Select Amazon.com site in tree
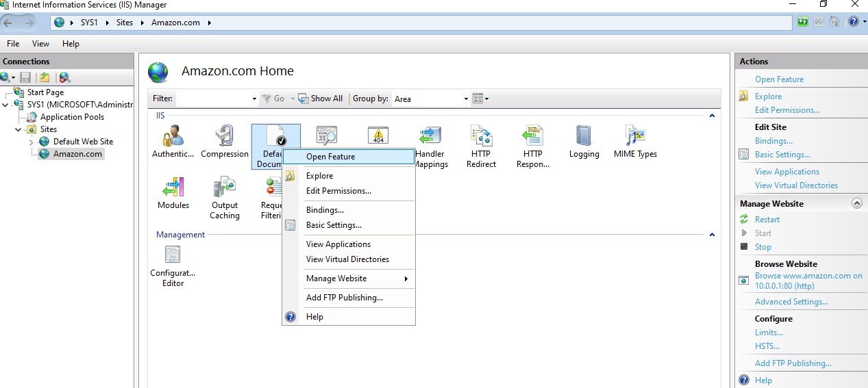Screen dimensions: 868x388 click(77, 154)
